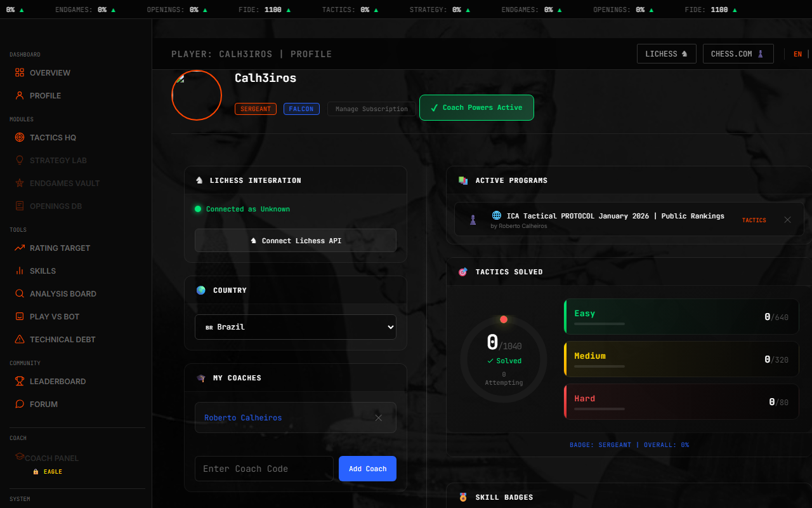Image resolution: width=812 pixels, height=508 pixels.
Task: Remove coach Roberto Calheiros with X
Action: [x=378, y=418]
